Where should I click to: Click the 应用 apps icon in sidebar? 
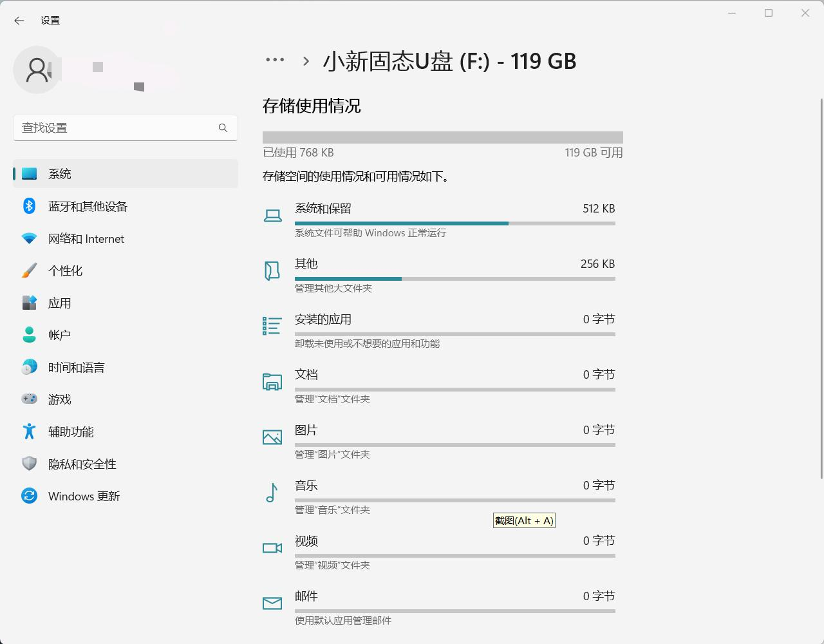click(30, 303)
